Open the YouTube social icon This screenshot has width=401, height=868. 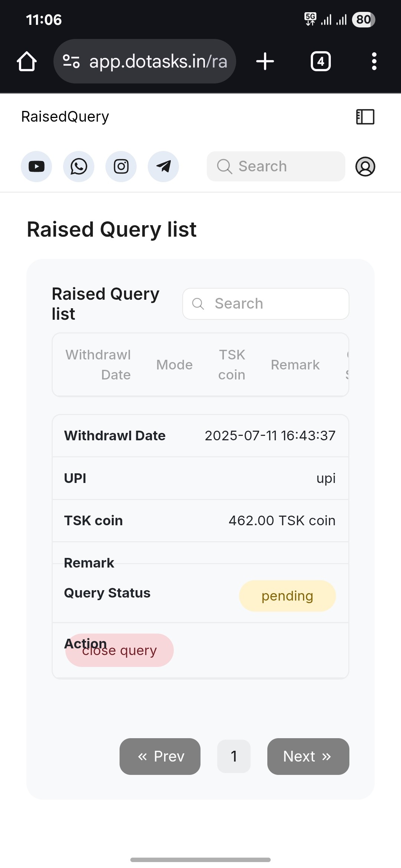pos(36,167)
